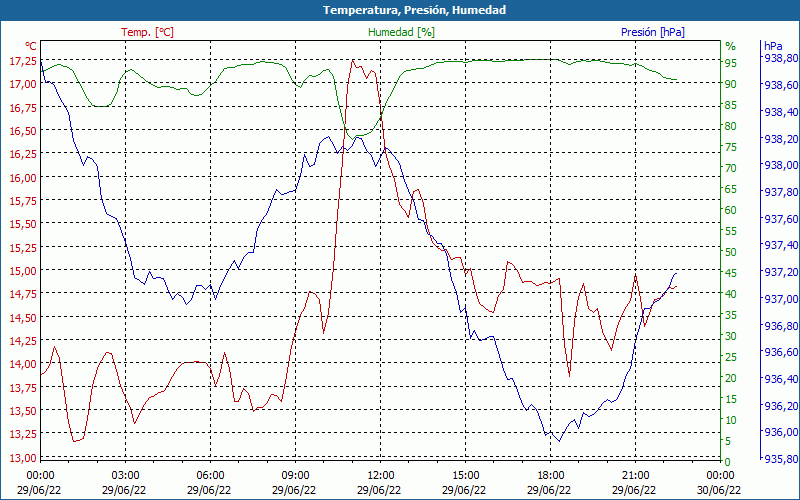Screen dimensions: 800x500
Task: Select temperature axis value 16,75
Action: tap(23, 107)
